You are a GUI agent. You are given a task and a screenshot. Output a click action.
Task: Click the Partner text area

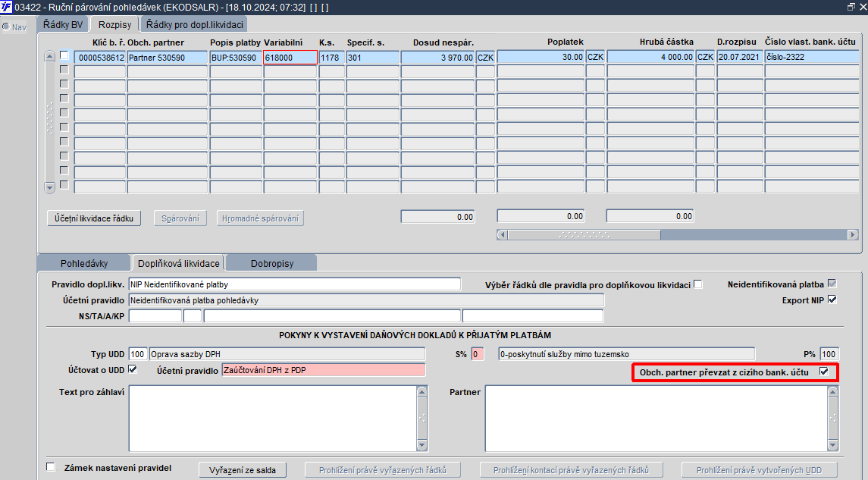tap(656, 419)
